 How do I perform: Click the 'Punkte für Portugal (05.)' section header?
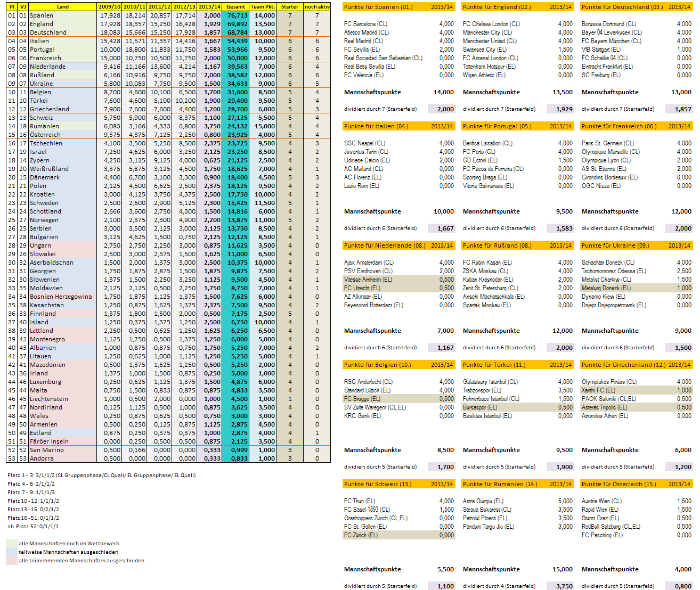[x=518, y=126]
